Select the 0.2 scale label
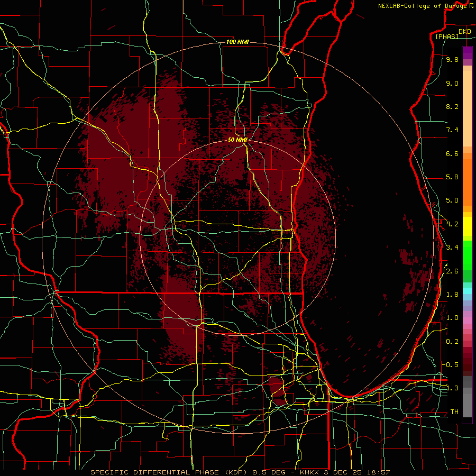The height and width of the screenshot is (476, 476). point(452,342)
